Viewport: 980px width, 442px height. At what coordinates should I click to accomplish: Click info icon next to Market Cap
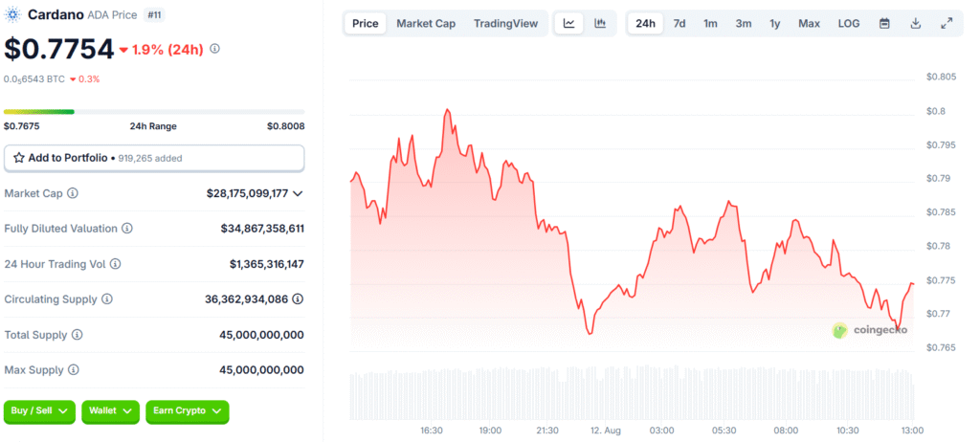73,193
